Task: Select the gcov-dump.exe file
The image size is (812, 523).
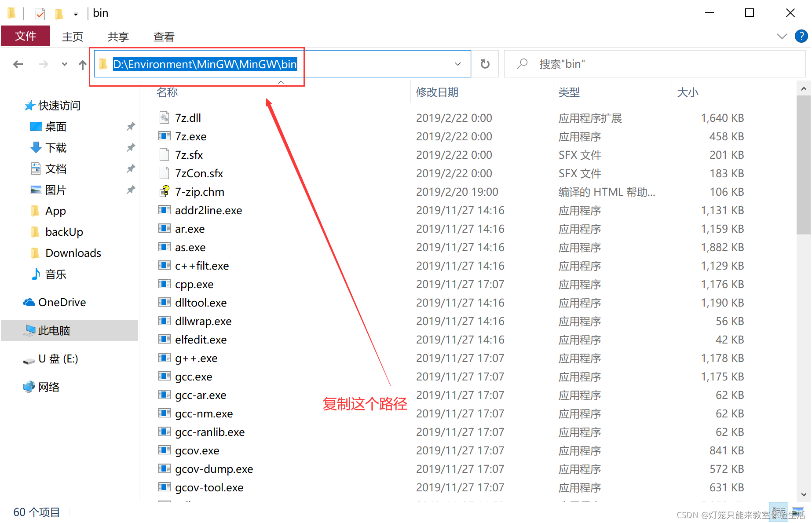Action: click(214, 469)
